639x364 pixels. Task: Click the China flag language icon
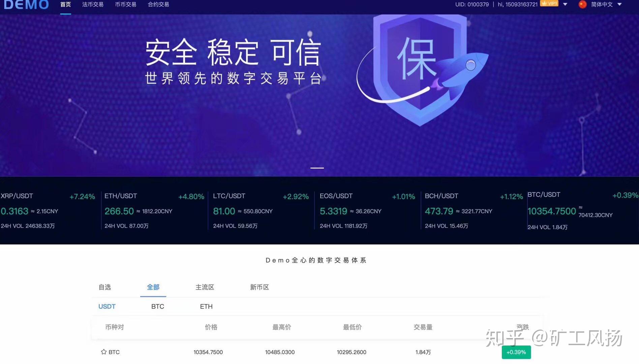[582, 4]
